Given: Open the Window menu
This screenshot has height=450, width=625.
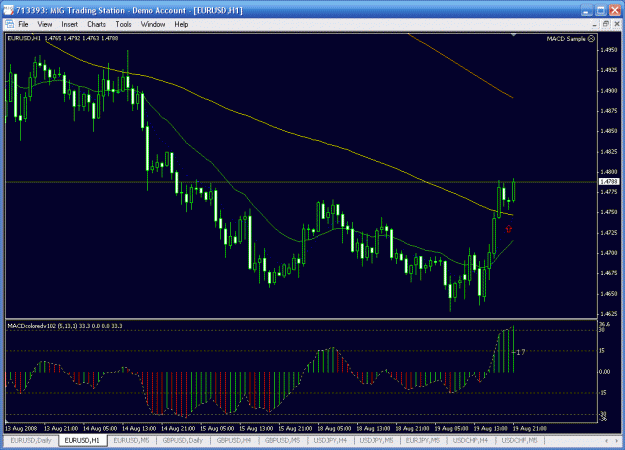Looking at the screenshot, I should [153, 24].
